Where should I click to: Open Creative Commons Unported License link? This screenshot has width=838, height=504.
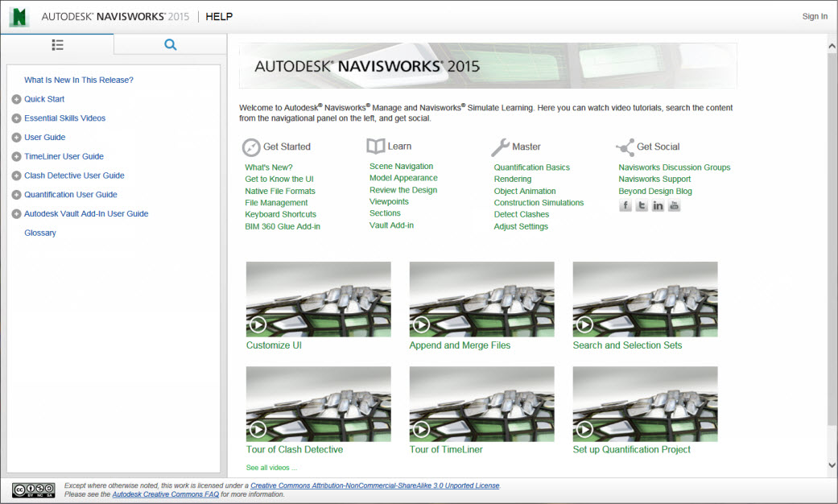(x=375, y=485)
